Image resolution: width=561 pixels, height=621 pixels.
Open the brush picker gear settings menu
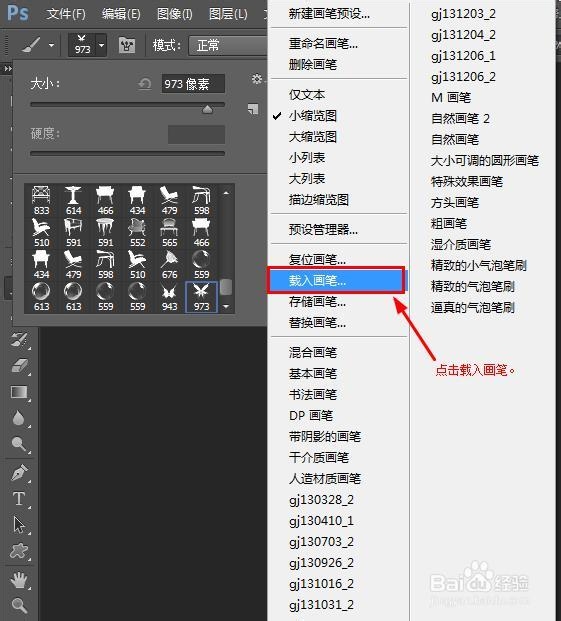(257, 79)
